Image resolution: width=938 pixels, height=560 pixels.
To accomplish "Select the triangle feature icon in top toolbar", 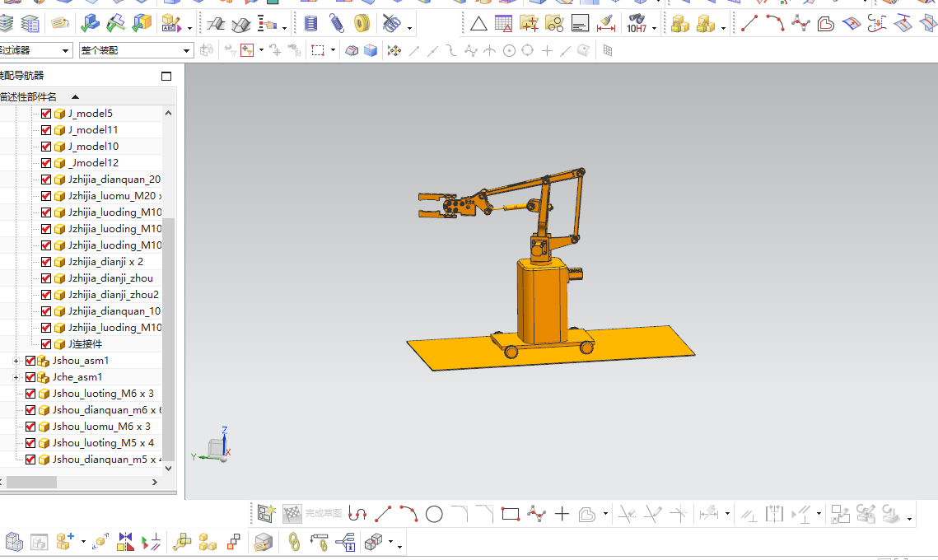I will pyautogui.click(x=478, y=24).
